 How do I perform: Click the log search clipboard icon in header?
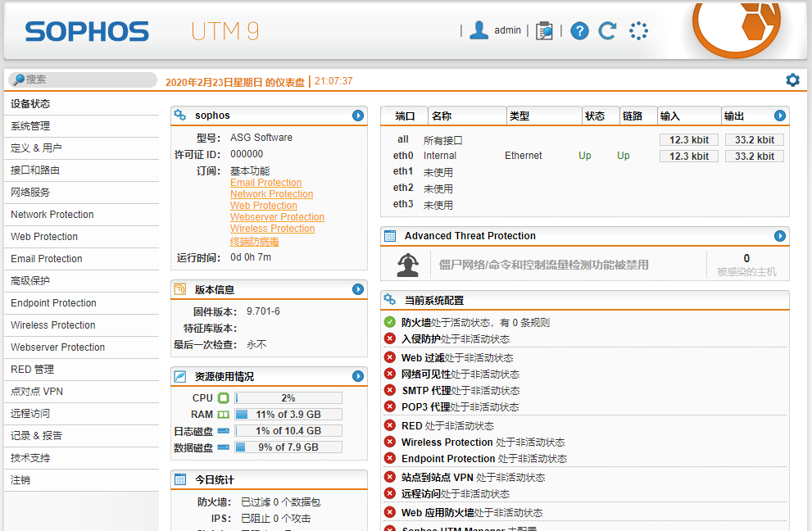544,29
